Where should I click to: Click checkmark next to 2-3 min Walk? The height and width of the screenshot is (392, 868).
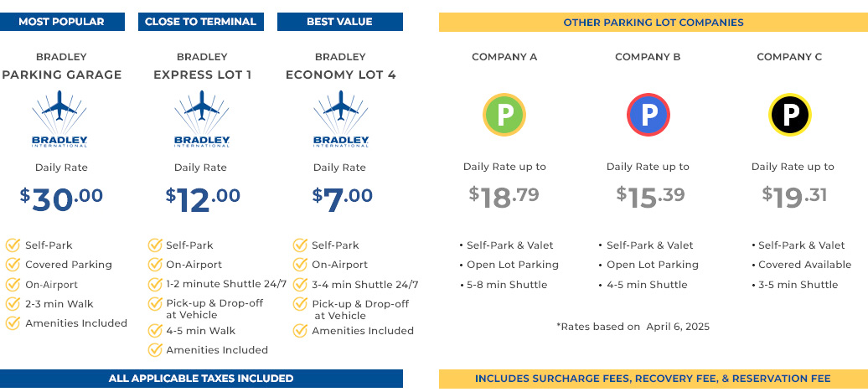tap(13, 304)
